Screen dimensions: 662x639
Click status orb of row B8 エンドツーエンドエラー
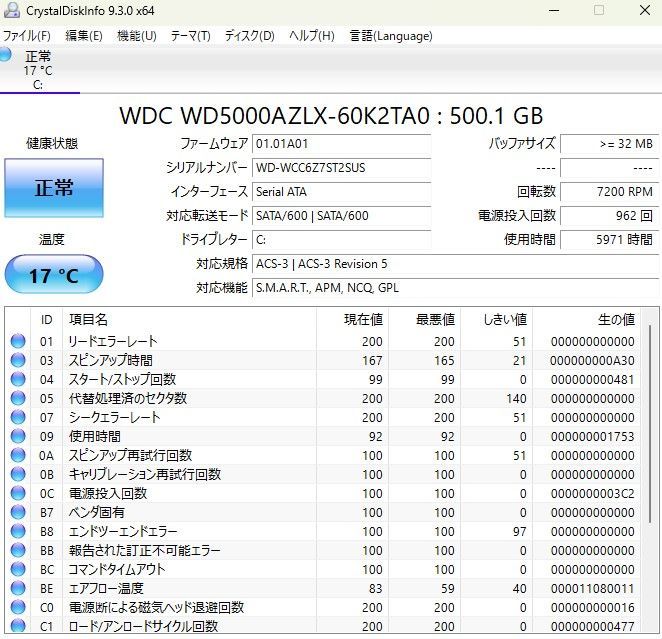point(18,531)
